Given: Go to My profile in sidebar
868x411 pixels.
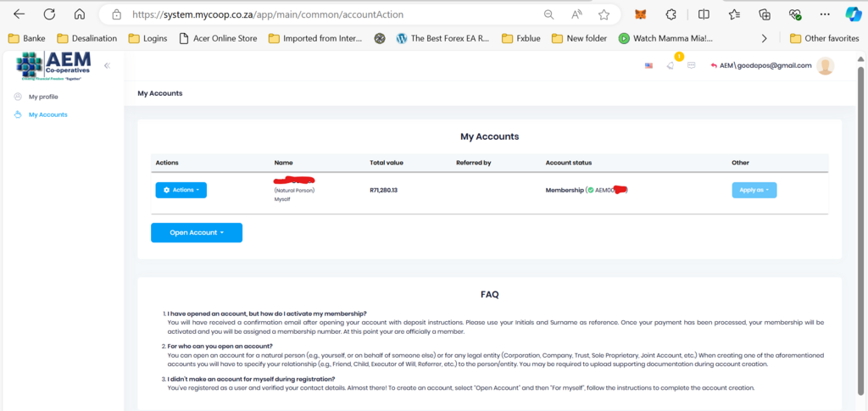Looking at the screenshot, I should point(43,97).
